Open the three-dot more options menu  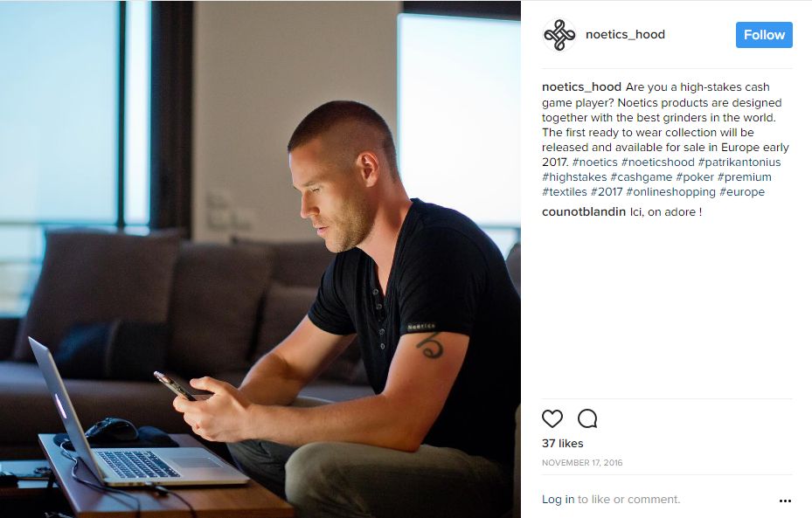point(785,501)
